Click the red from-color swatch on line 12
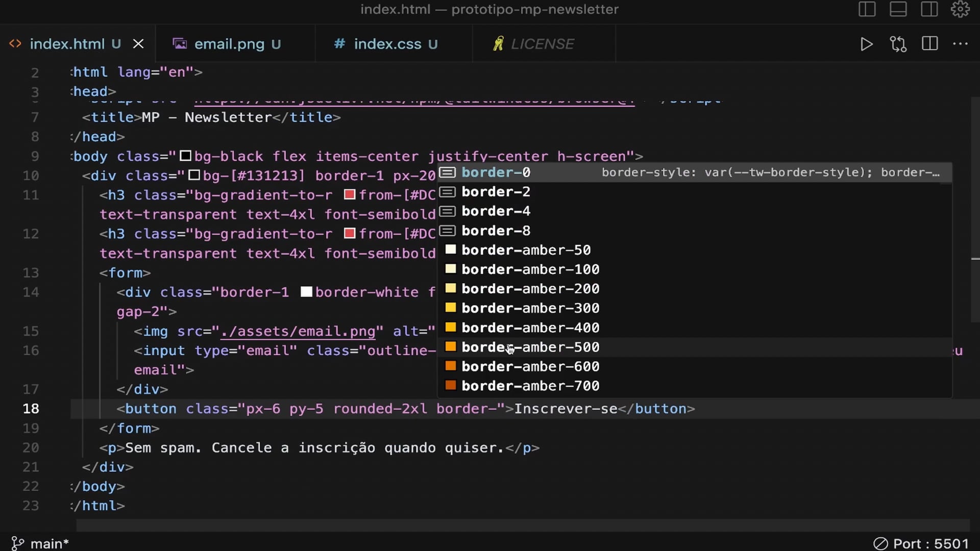Viewport: 980px width, 551px height. [350, 233]
